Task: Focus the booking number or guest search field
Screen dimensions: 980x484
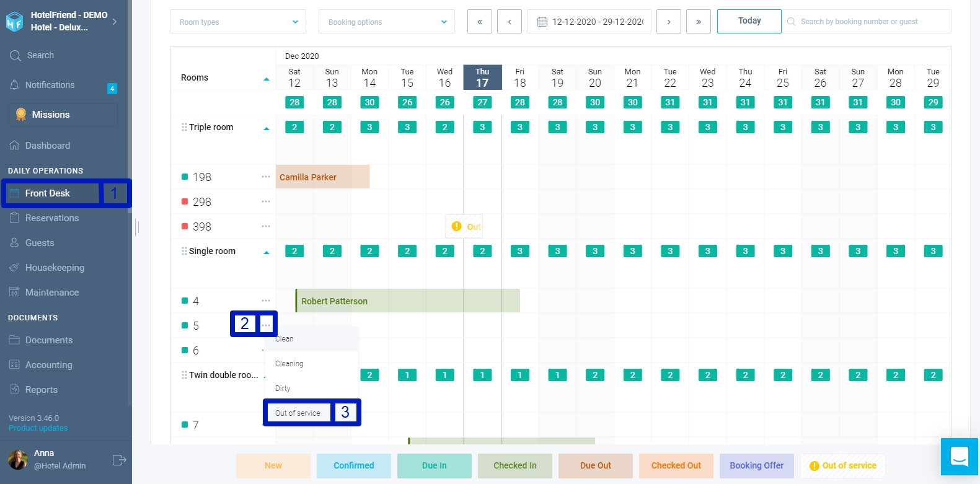Action: [867, 22]
